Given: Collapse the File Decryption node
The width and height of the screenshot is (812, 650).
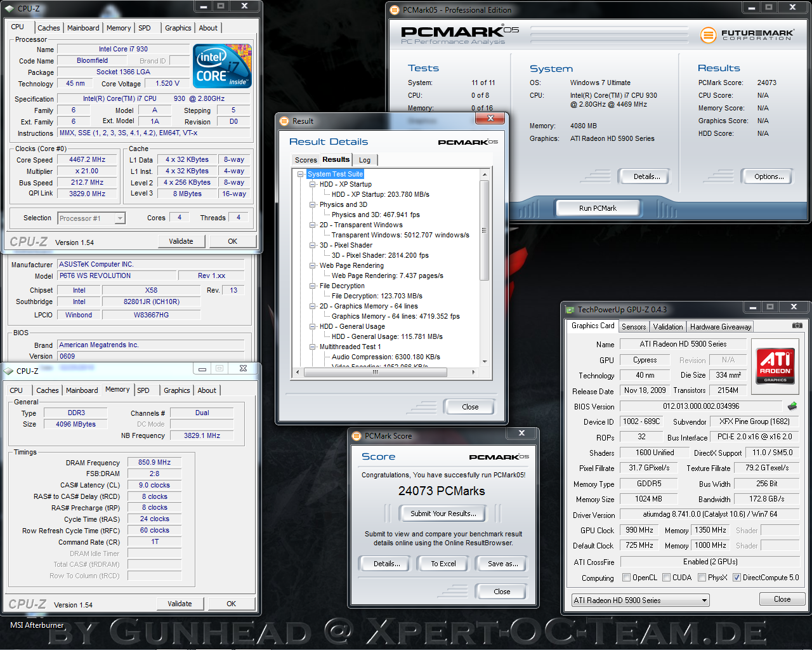Looking at the screenshot, I should point(313,286).
